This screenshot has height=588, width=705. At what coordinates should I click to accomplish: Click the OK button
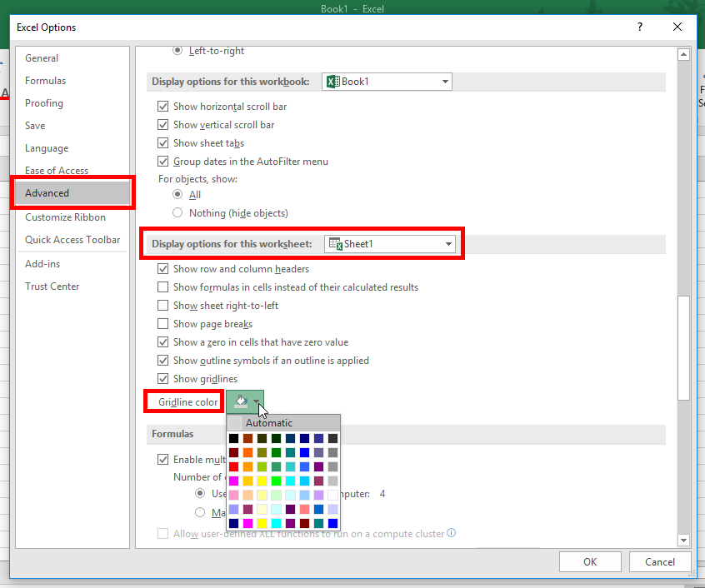click(x=590, y=561)
